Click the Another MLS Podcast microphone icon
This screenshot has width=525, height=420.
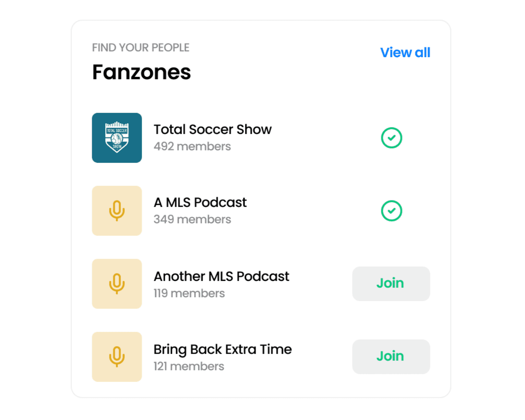(x=117, y=284)
